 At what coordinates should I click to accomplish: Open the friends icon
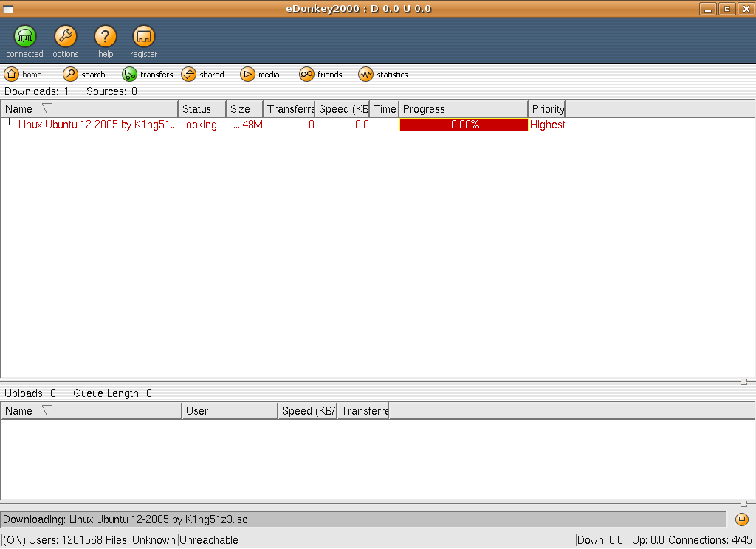306,75
